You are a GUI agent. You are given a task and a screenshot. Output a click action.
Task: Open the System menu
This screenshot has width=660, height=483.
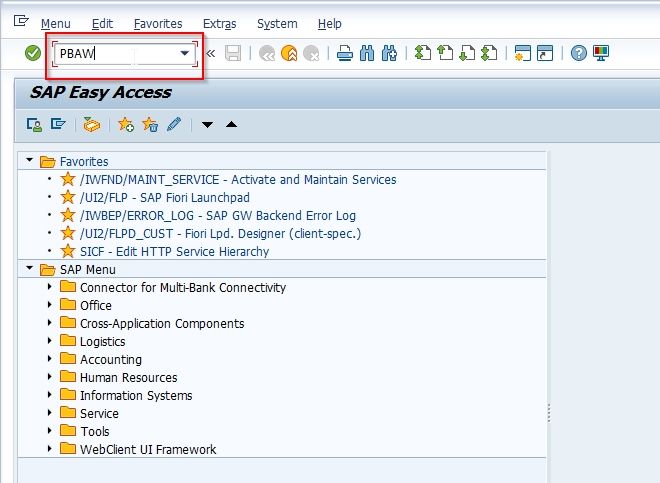coord(277,24)
